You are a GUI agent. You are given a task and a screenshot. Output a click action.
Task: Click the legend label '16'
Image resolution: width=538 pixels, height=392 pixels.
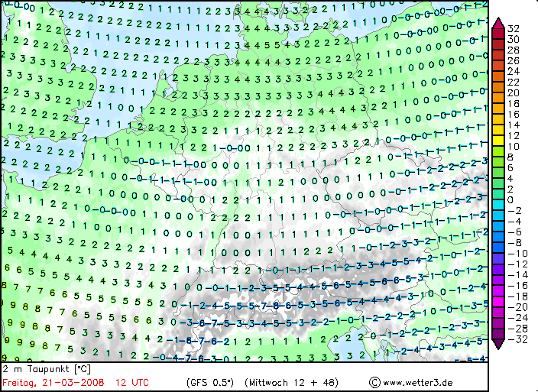tap(514, 114)
